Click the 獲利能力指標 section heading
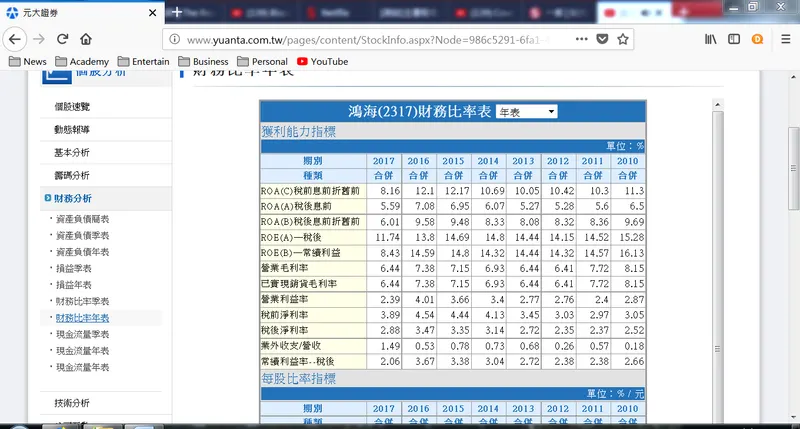The height and width of the screenshot is (429, 800). coord(298,132)
